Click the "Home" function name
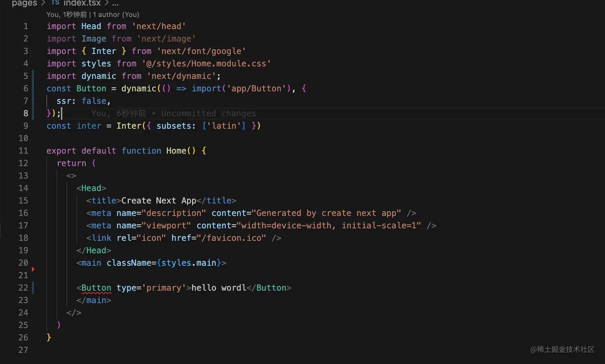The image size is (605, 364). [x=176, y=151]
